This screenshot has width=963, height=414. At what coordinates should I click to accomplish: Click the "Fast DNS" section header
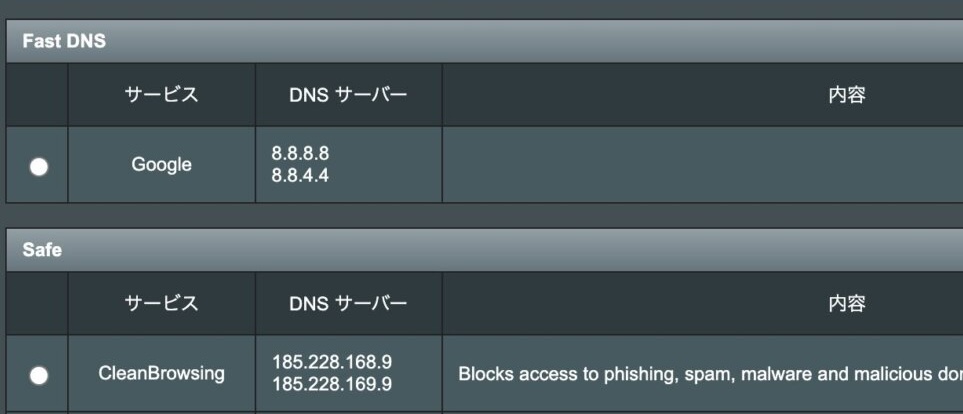pyautogui.click(x=64, y=41)
